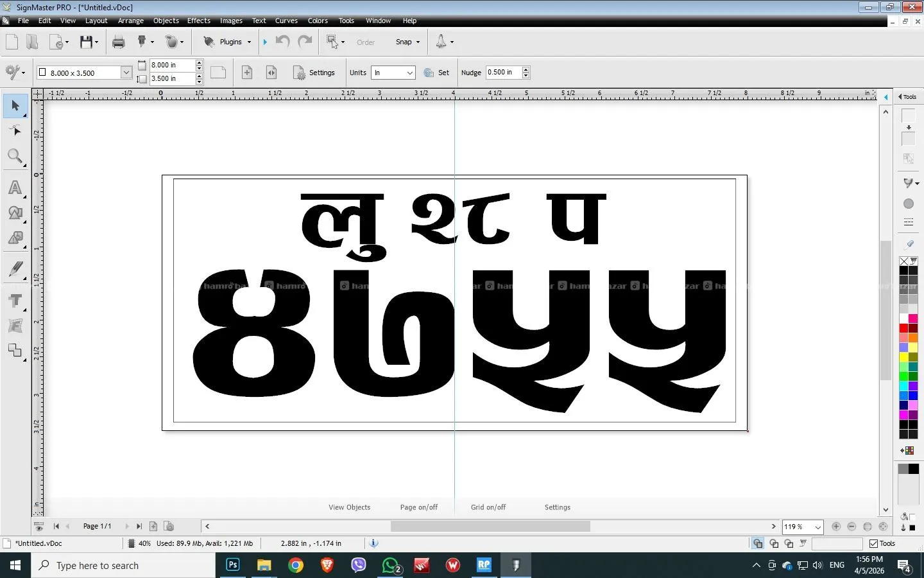Image resolution: width=924 pixels, height=578 pixels.
Task: Click View Objects at bottom
Action: 350,507
